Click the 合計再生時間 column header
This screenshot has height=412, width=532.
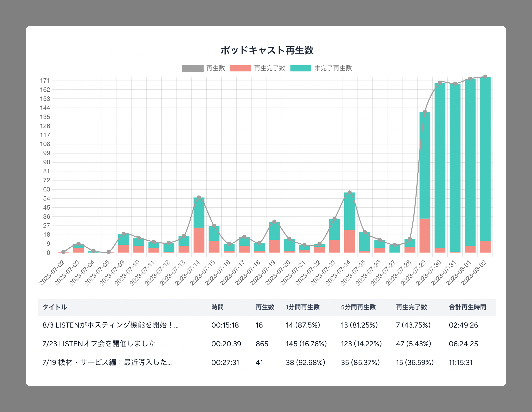pyautogui.click(x=467, y=307)
